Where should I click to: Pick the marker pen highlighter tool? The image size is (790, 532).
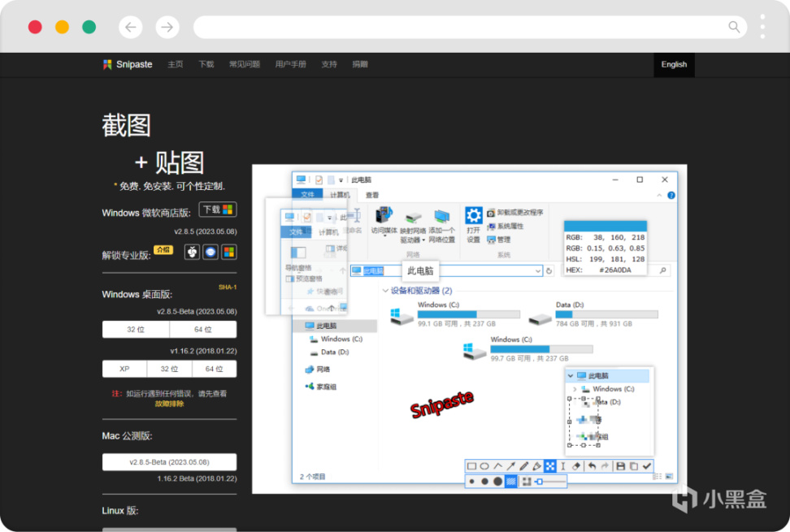point(537,466)
